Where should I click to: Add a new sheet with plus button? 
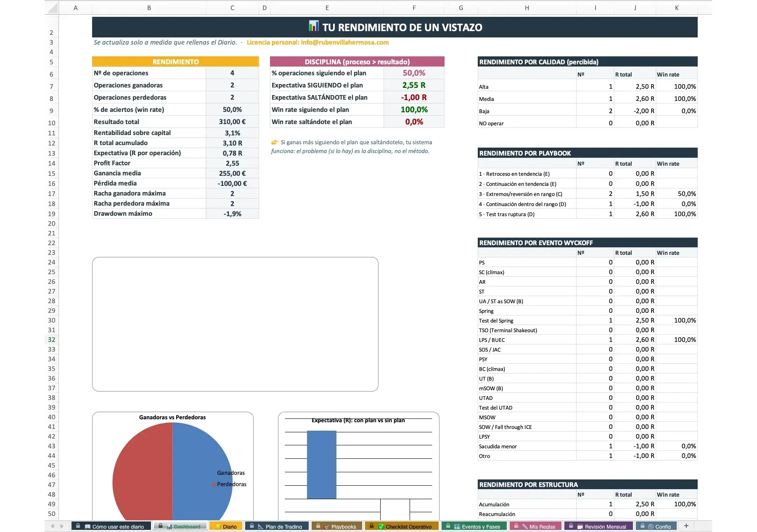pyautogui.click(x=686, y=526)
